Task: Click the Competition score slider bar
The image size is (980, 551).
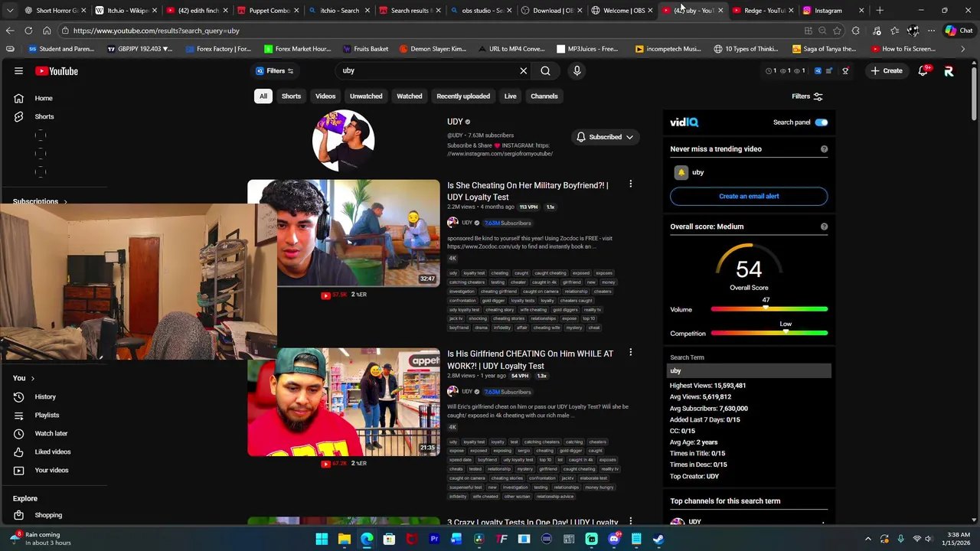Action: coord(769,334)
